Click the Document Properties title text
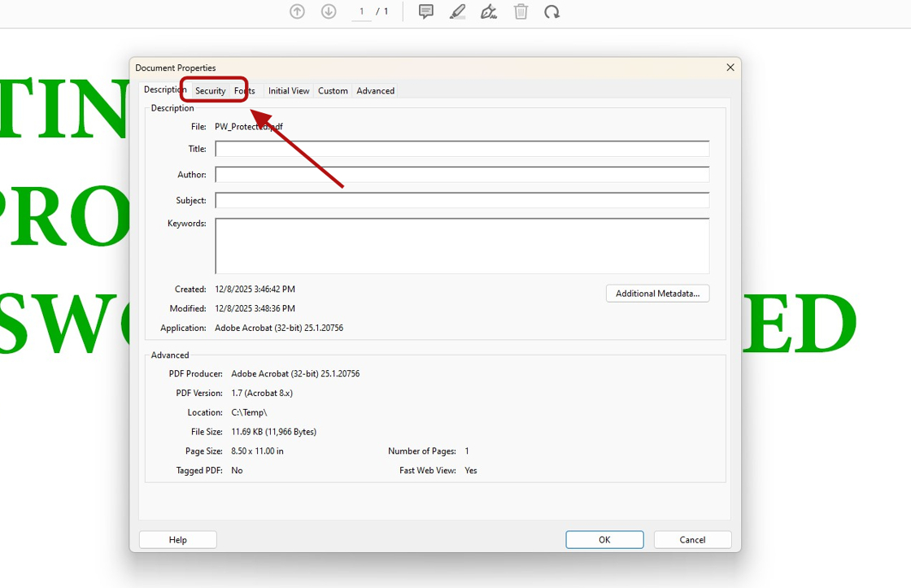The image size is (911, 588). tap(176, 68)
